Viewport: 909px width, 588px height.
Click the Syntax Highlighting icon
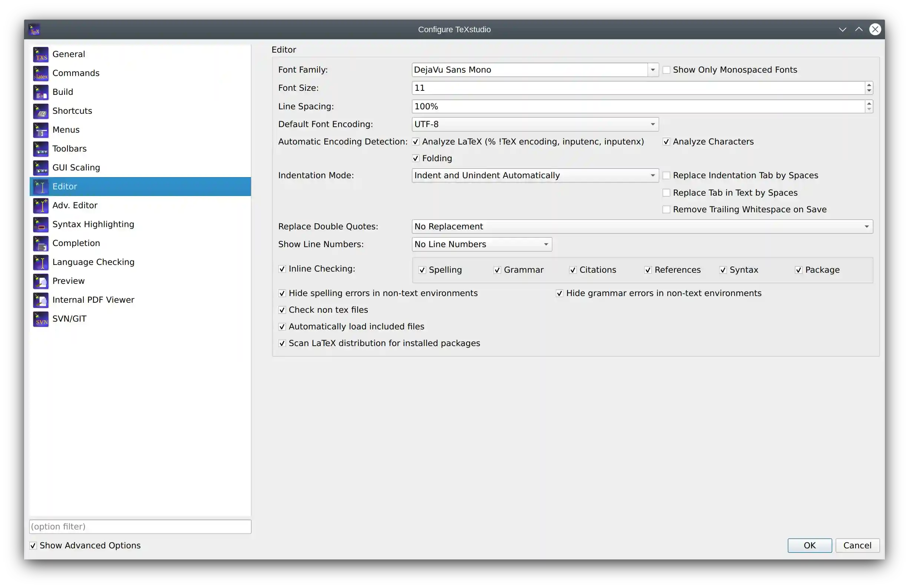41,225
